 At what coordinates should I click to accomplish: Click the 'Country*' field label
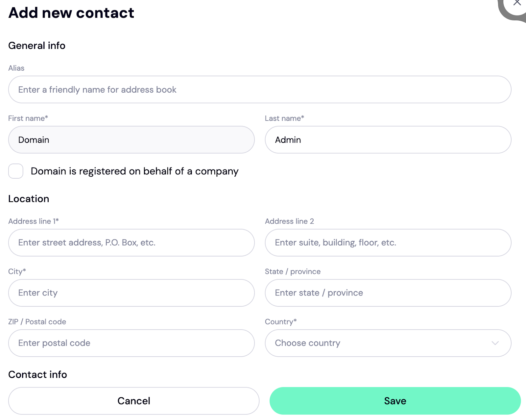281,322
